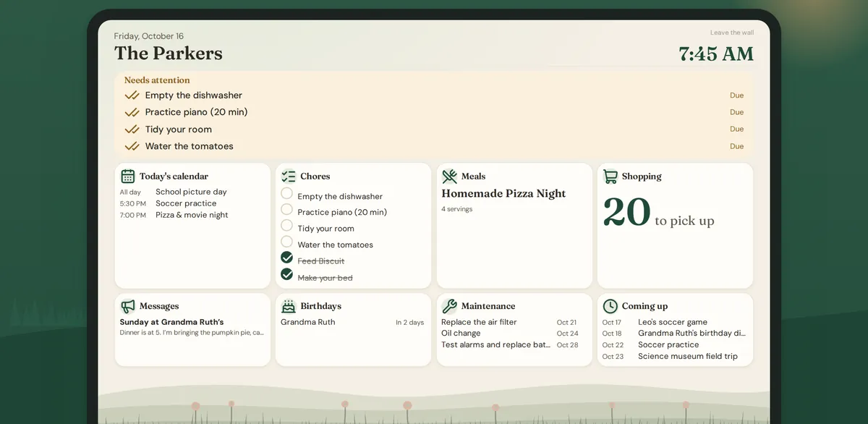Check off Empty the dishwasher in Chores
868x424 pixels.
tap(287, 193)
